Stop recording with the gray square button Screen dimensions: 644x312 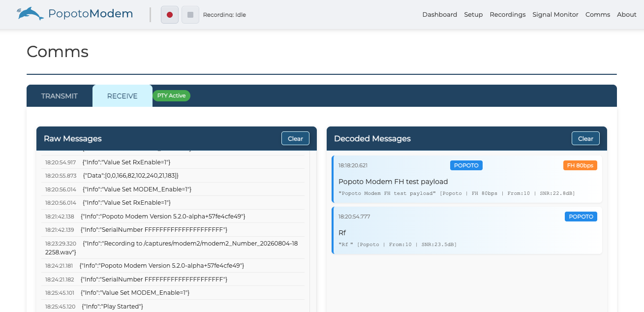[190, 15]
